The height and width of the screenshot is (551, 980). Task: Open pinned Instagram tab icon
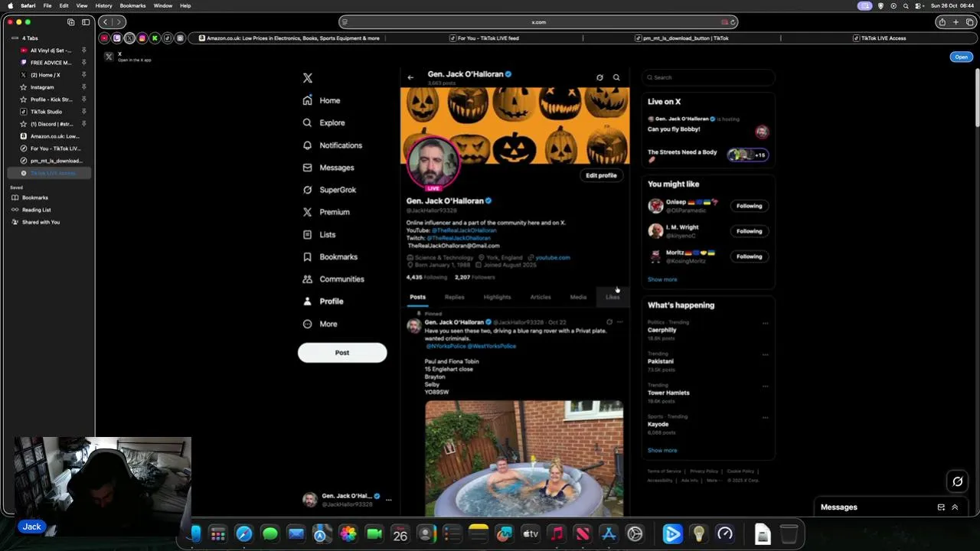(x=142, y=38)
